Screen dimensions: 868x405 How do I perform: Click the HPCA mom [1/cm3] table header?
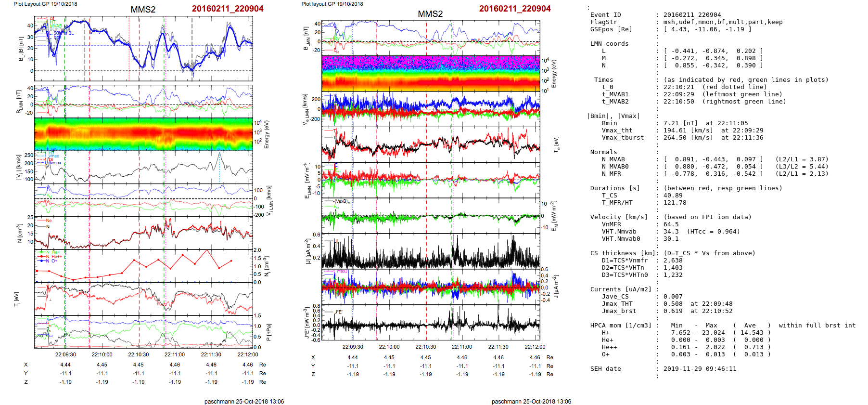coord(621,326)
